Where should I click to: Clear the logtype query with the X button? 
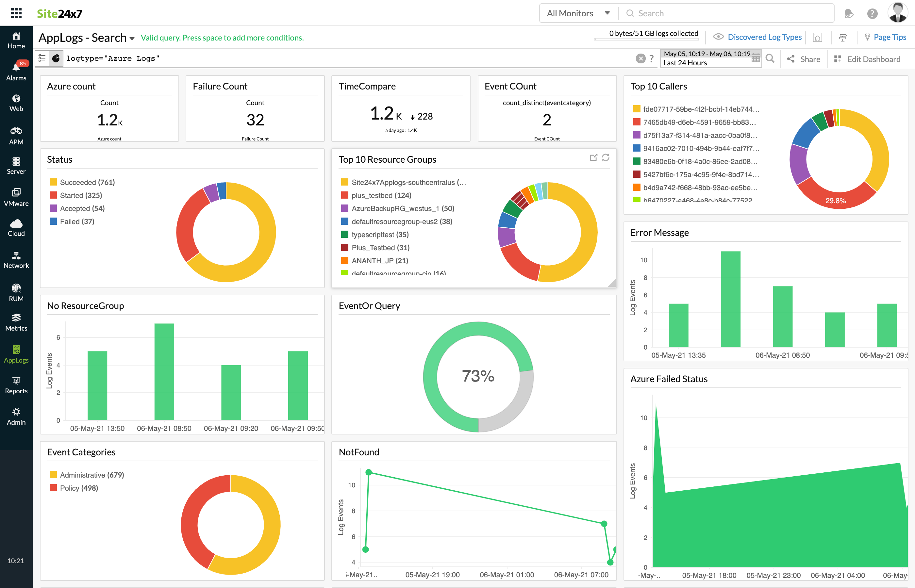pos(641,58)
